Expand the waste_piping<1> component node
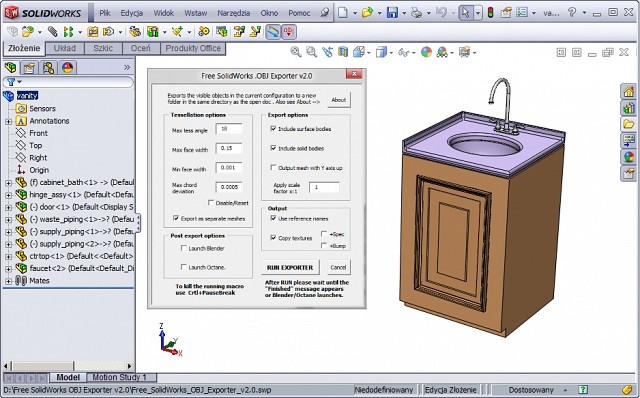The height and width of the screenshot is (398, 640). 8,220
